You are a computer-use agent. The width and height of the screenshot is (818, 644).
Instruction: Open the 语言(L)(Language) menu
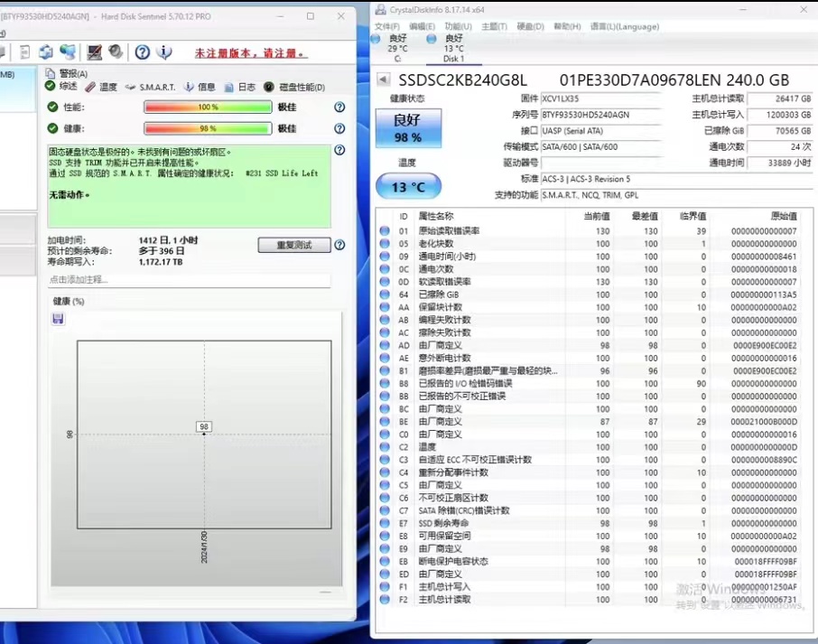click(x=624, y=26)
